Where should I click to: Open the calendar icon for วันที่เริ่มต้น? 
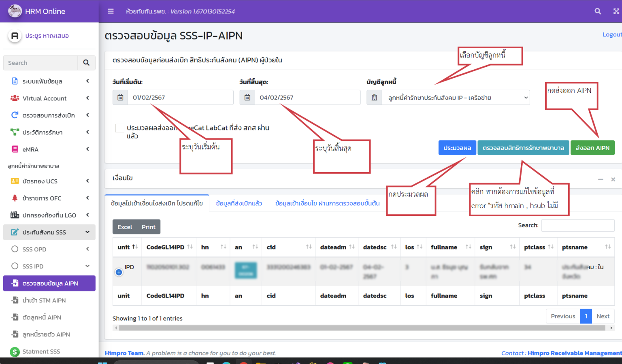click(x=120, y=97)
